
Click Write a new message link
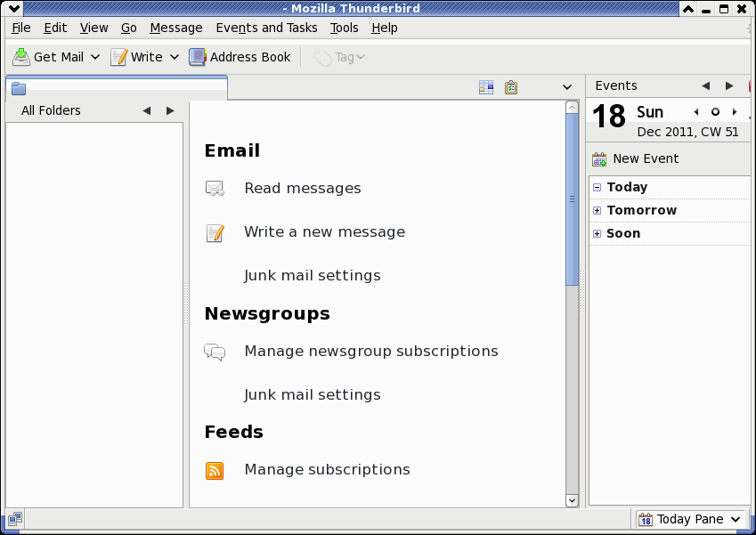324,231
